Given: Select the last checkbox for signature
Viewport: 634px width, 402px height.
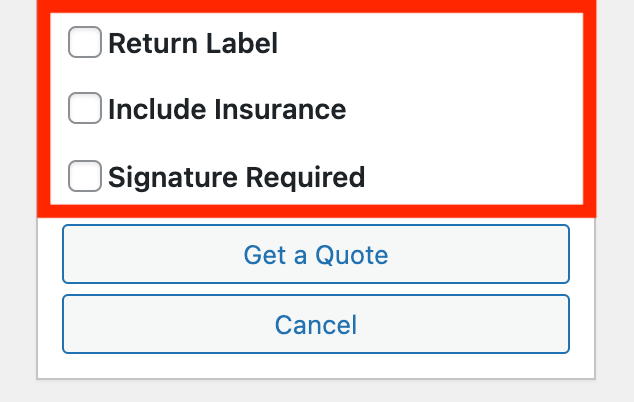Looking at the screenshot, I should 85,177.
